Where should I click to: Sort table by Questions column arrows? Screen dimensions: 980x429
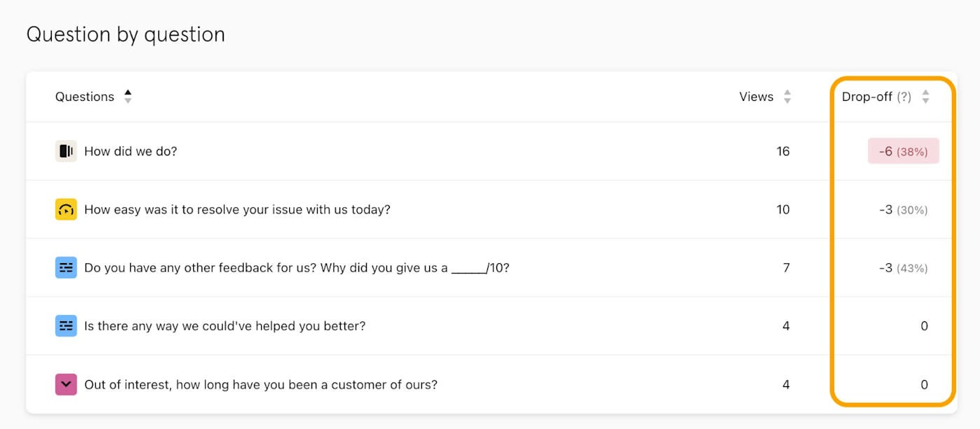pos(127,97)
